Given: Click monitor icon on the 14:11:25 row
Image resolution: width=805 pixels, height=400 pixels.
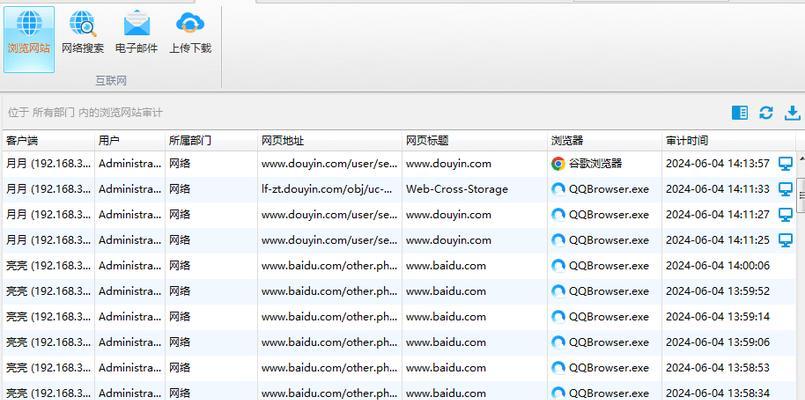Looking at the screenshot, I should click(x=785, y=240).
